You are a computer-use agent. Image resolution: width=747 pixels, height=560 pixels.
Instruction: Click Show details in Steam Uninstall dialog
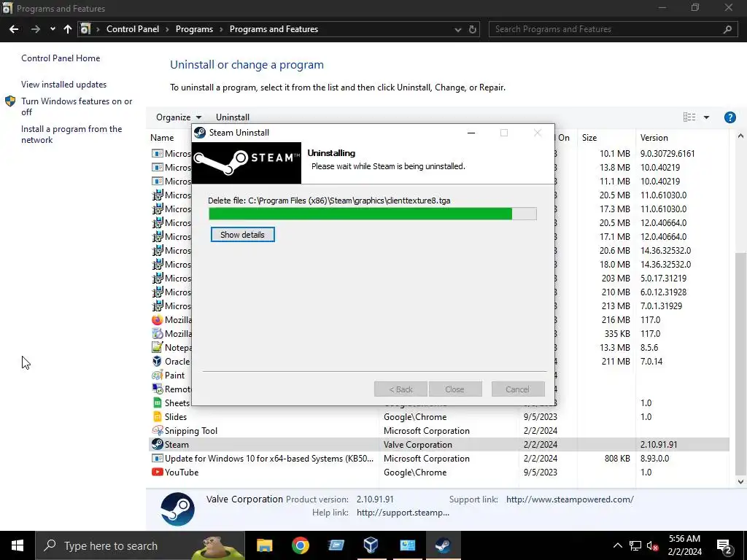(x=242, y=235)
